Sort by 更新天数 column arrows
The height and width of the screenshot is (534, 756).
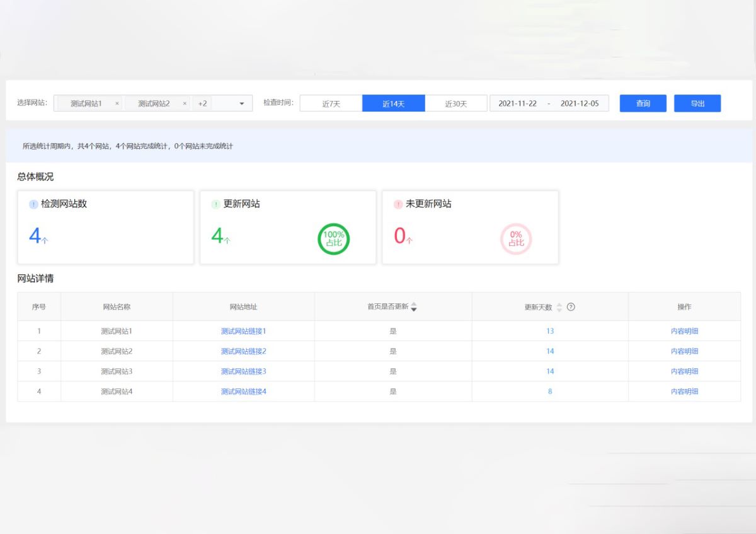click(559, 307)
